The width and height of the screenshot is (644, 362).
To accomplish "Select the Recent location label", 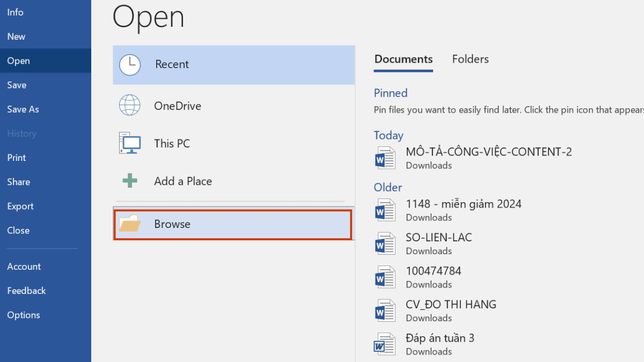I will (172, 64).
